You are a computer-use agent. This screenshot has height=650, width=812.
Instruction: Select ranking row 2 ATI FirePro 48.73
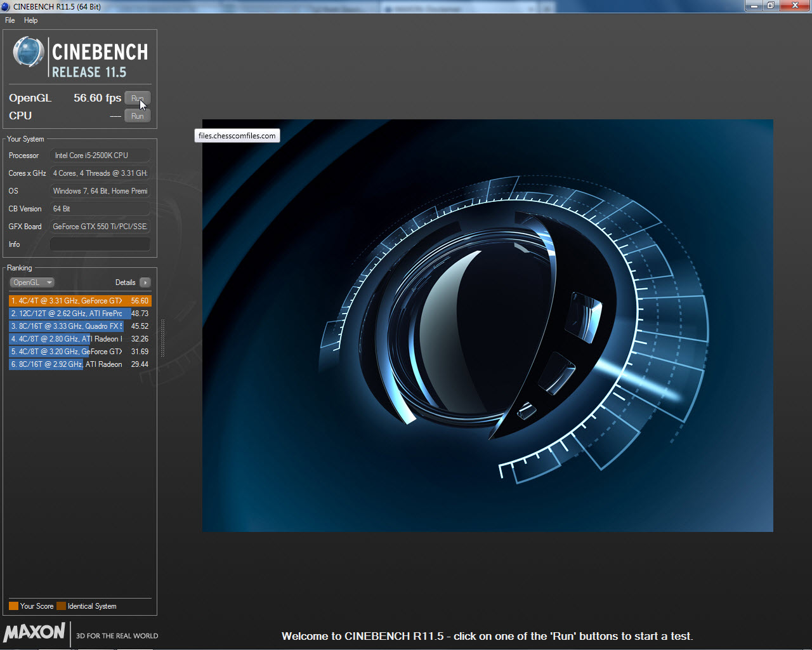click(x=80, y=314)
